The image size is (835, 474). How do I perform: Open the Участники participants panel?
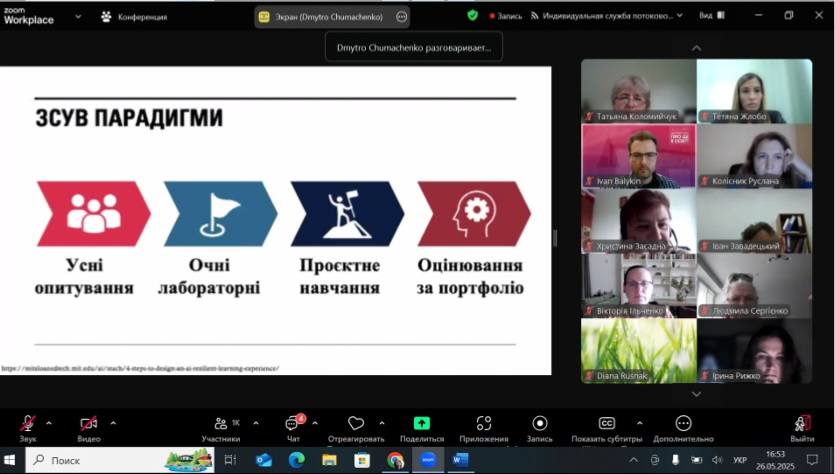point(220,424)
